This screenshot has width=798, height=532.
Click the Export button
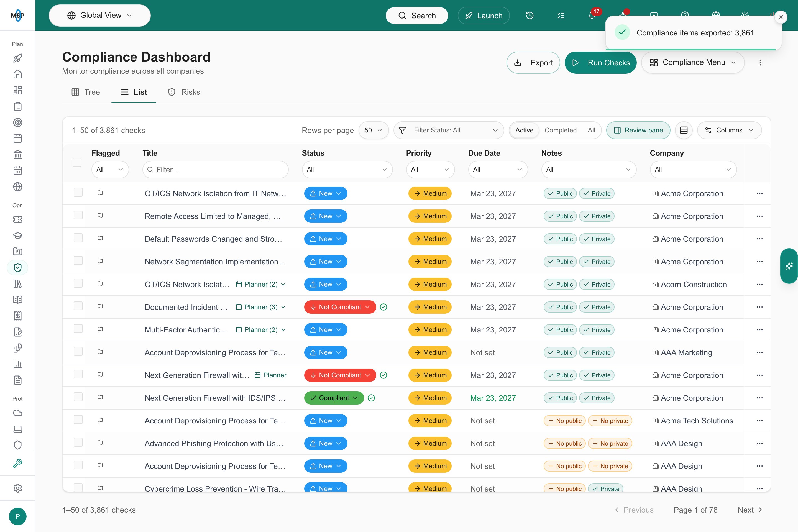coord(533,63)
